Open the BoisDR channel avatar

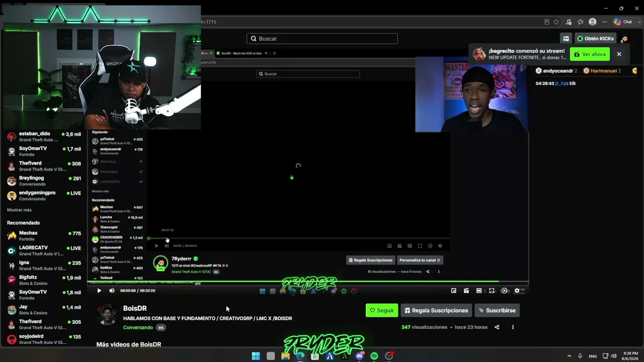107,315
